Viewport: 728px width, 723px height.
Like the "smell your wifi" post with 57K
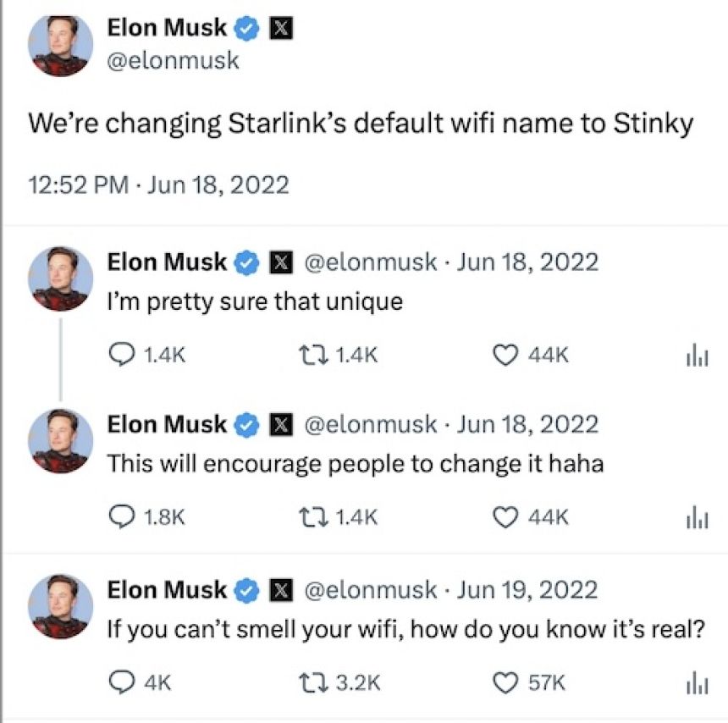[505, 682]
